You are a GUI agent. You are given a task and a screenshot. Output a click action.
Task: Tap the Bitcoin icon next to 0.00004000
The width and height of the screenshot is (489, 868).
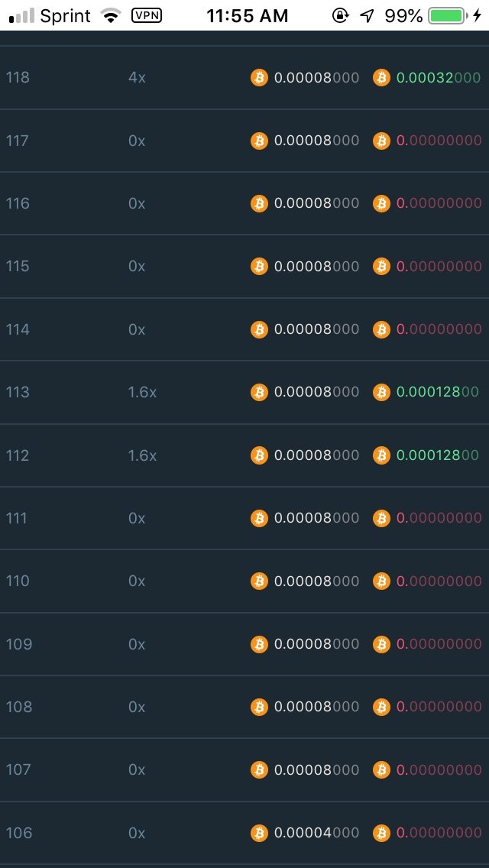coord(259,832)
